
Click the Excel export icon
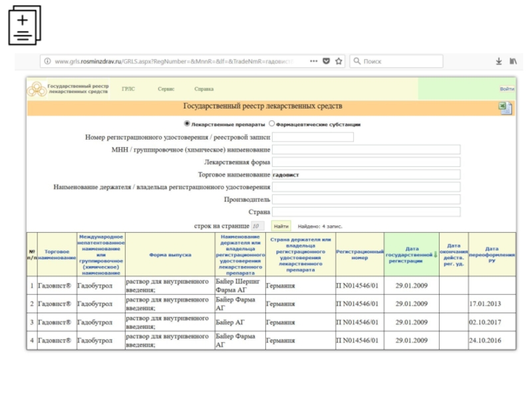[x=505, y=108]
